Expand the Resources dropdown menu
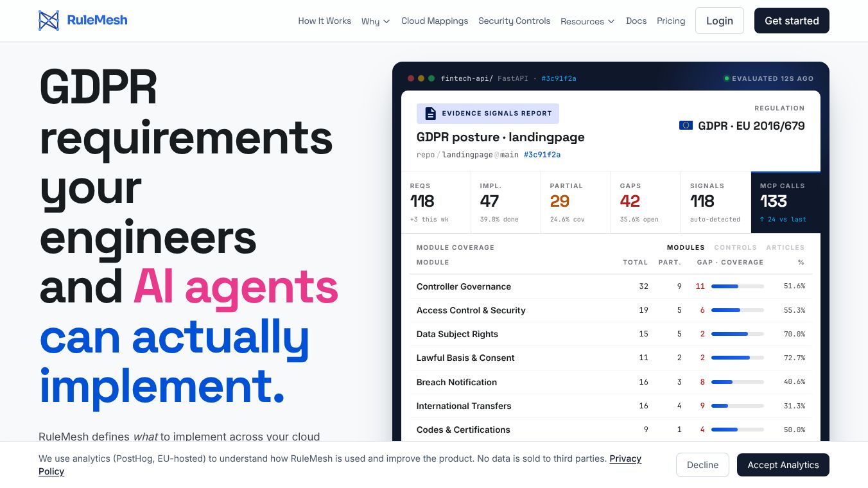 (587, 21)
